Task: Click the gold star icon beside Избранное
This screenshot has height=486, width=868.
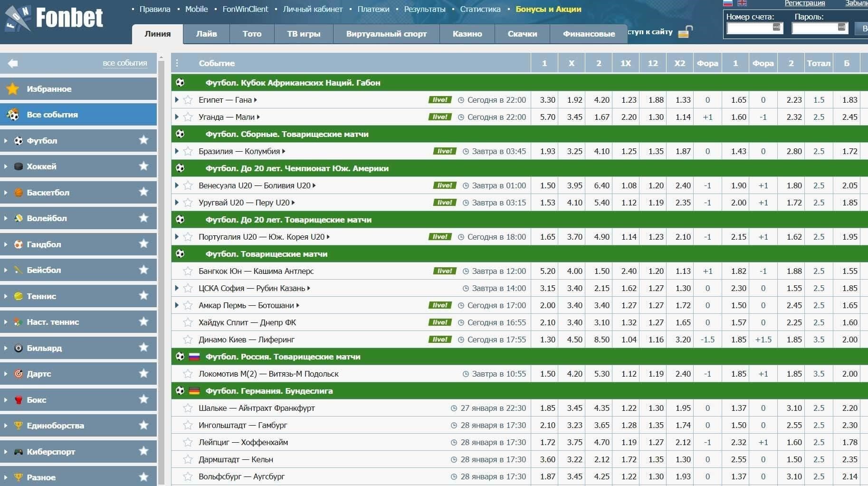Action: pos(13,89)
